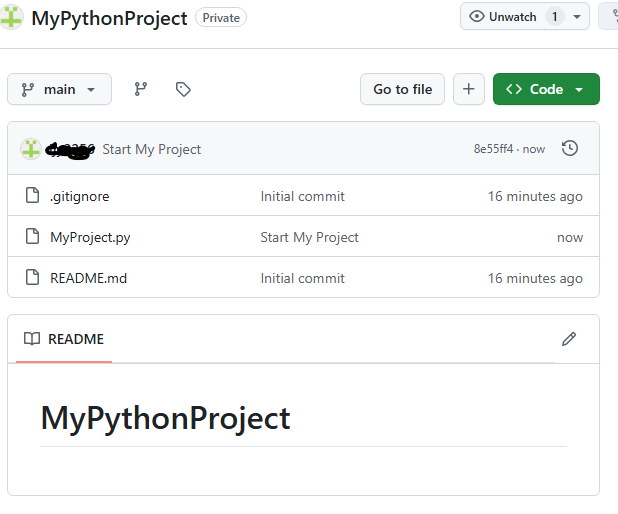Open latest commit message Start My Project
618x514 pixels.
[152, 149]
